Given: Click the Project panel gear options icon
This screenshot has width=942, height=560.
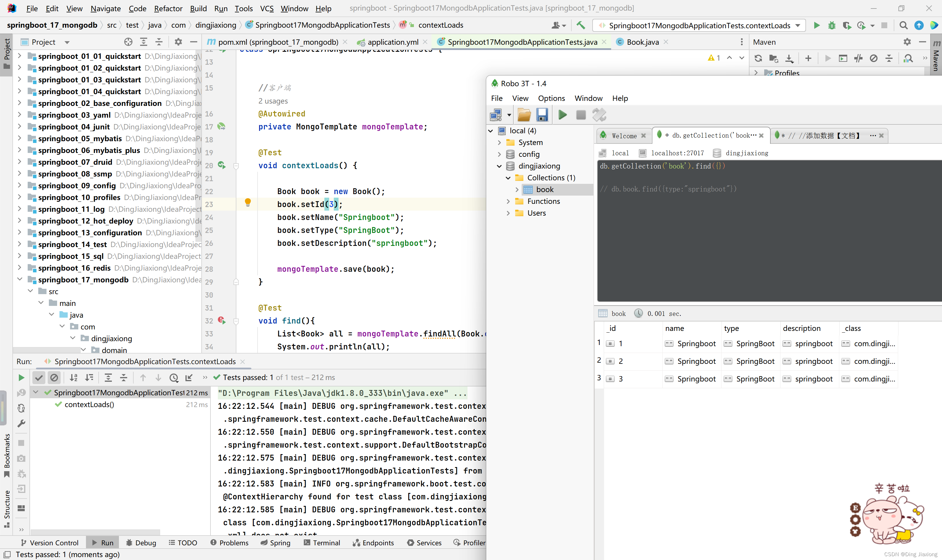Looking at the screenshot, I should point(178,42).
